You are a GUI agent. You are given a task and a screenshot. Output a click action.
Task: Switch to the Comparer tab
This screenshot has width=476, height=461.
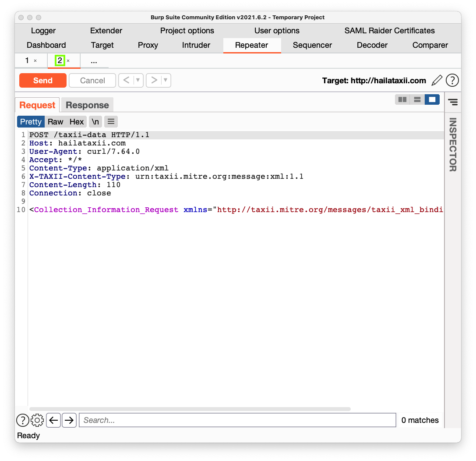(430, 45)
